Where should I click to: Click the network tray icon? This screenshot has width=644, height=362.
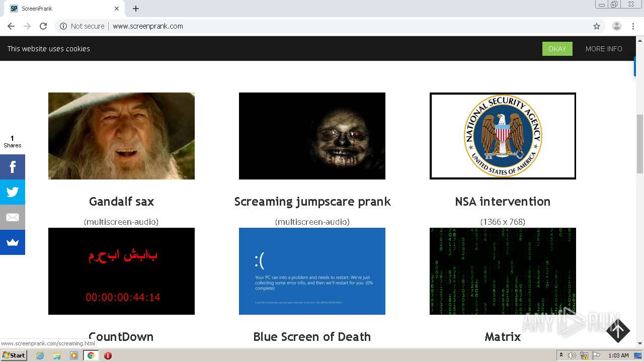[584, 355]
